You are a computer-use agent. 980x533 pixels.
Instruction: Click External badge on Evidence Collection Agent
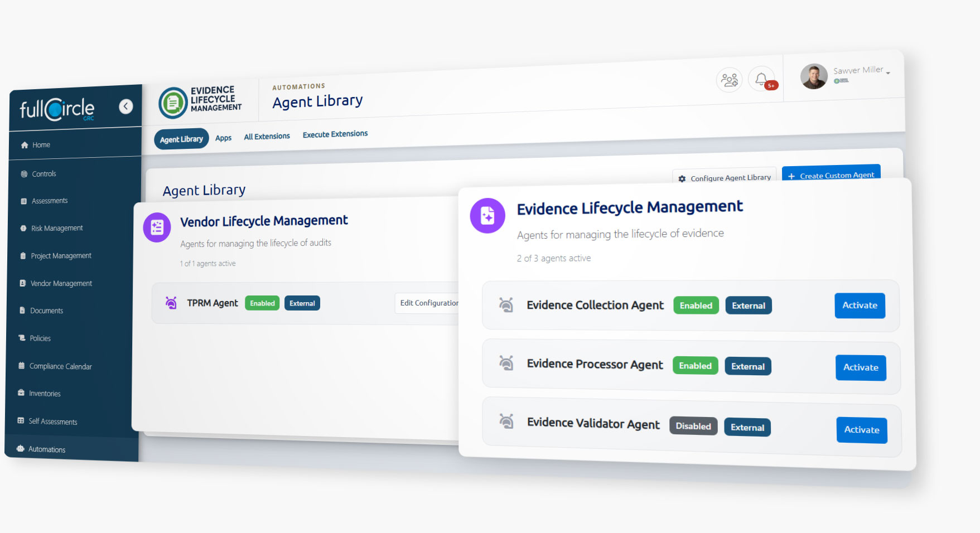point(749,306)
